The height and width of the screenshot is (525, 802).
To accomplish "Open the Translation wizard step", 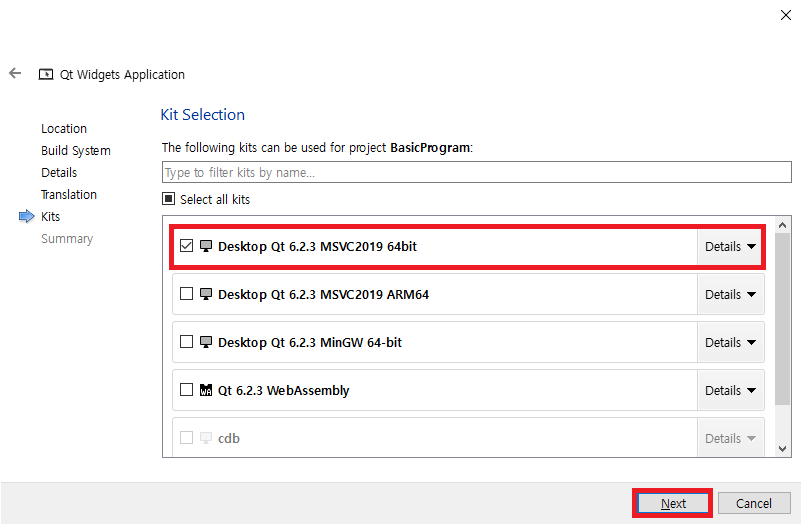I will click(69, 194).
